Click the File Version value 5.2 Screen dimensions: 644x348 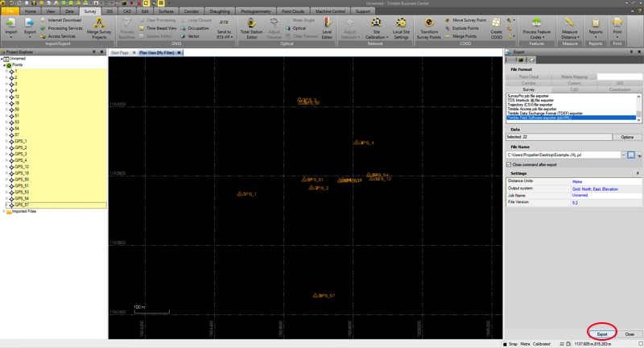(575, 202)
